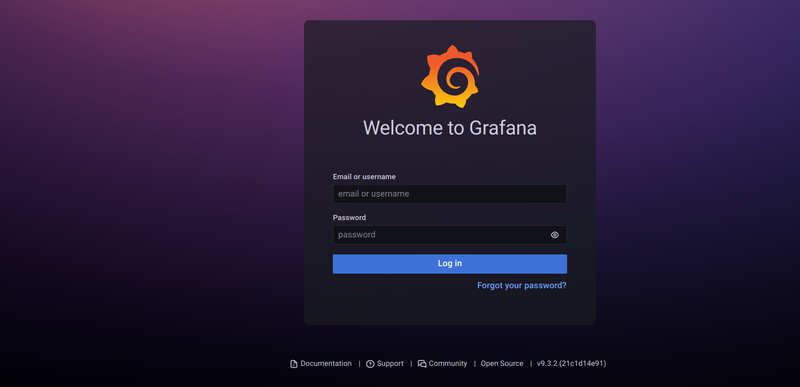Click the Password field label
The height and width of the screenshot is (387, 800).
point(349,217)
